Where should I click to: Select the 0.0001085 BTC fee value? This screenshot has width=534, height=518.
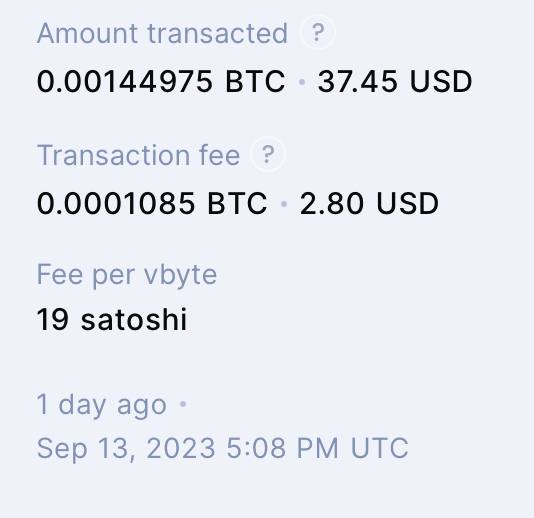click(152, 203)
